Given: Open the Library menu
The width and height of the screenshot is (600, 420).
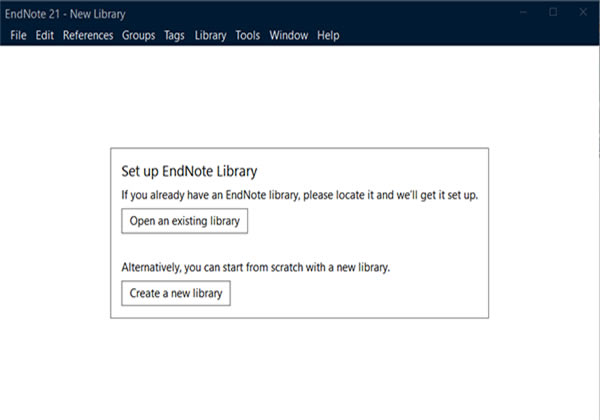Looking at the screenshot, I should tap(210, 35).
